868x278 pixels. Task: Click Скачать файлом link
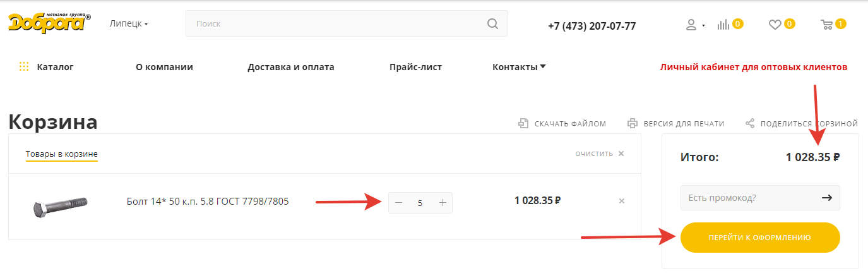point(562,124)
